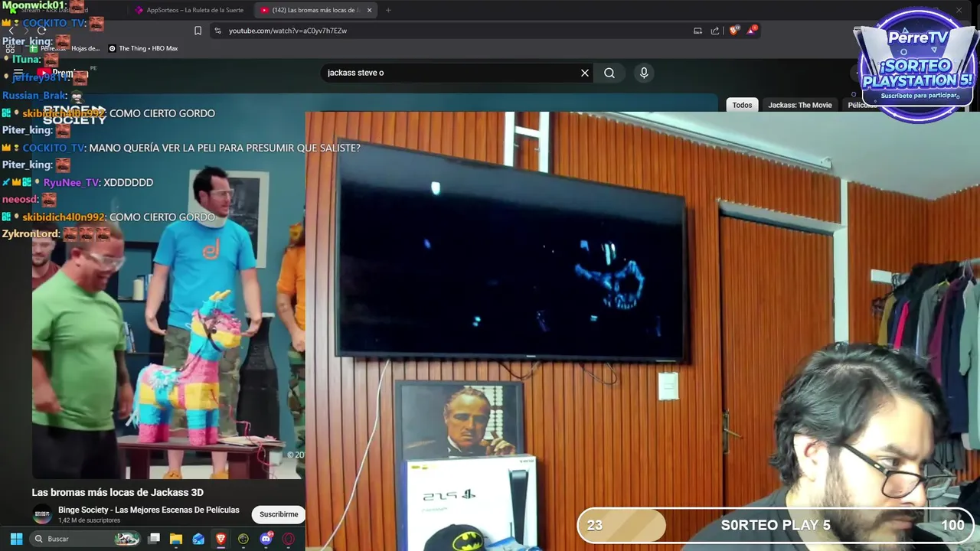Open File Explorer from the taskbar

point(176,539)
